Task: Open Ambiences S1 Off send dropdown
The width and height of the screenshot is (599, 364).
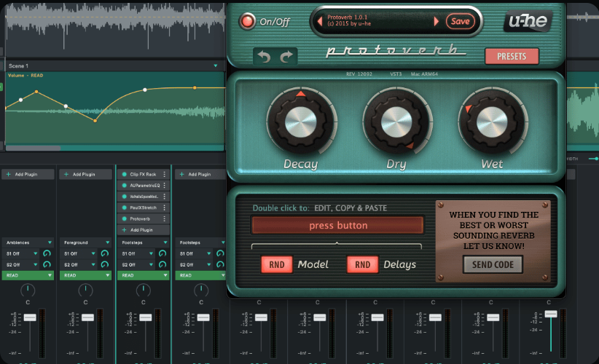Action: coord(21,253)
